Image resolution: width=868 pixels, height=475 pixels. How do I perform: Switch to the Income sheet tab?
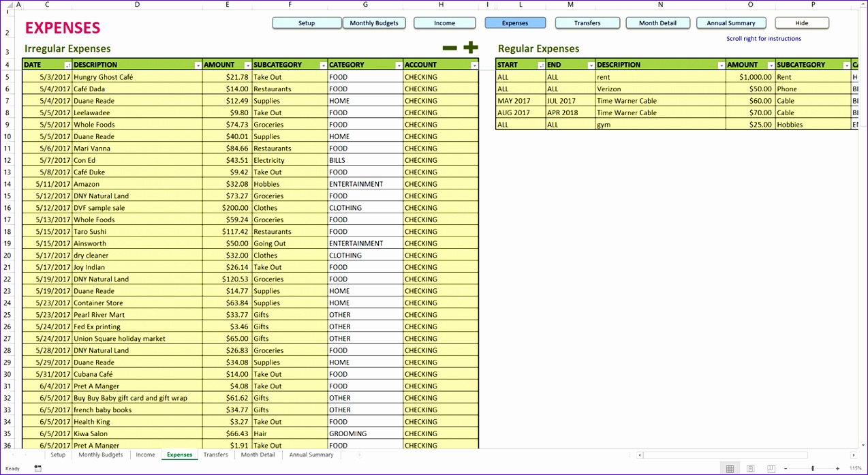pos(144,455)
